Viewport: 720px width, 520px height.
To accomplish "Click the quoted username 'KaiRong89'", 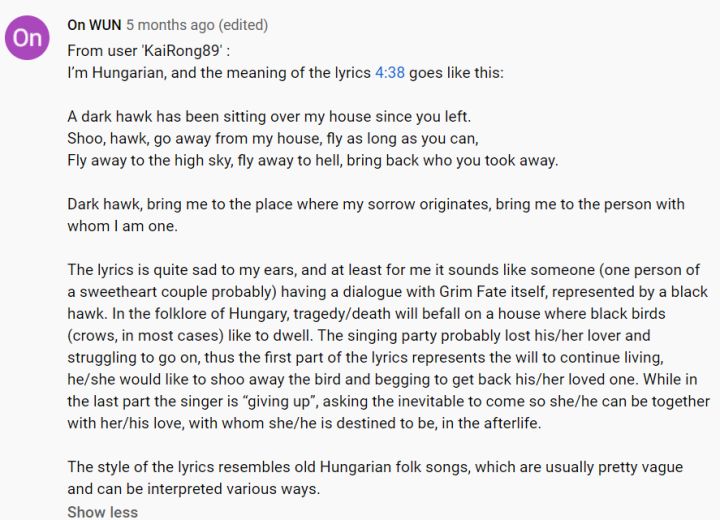I will (x=182, y=51).
